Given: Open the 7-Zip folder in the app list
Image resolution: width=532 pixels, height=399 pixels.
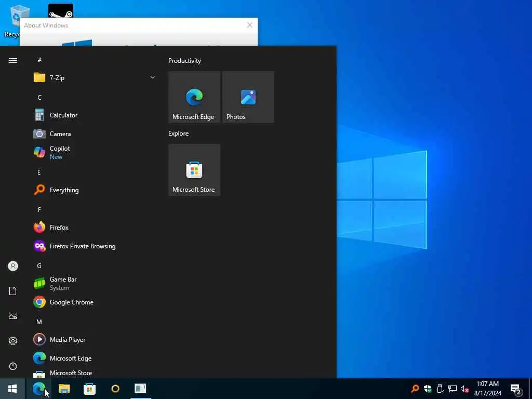Looking at the screenshot, I should point(95,78).
